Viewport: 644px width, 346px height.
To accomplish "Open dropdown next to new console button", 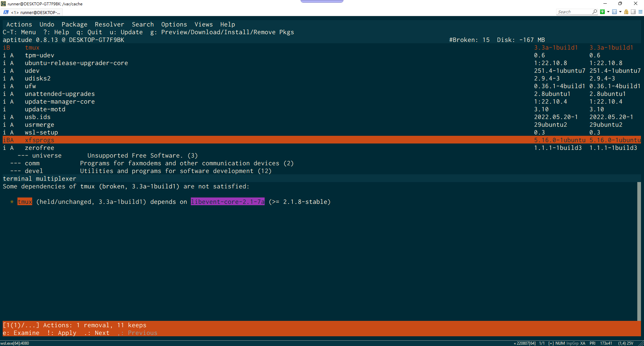I will pos(608,12).
